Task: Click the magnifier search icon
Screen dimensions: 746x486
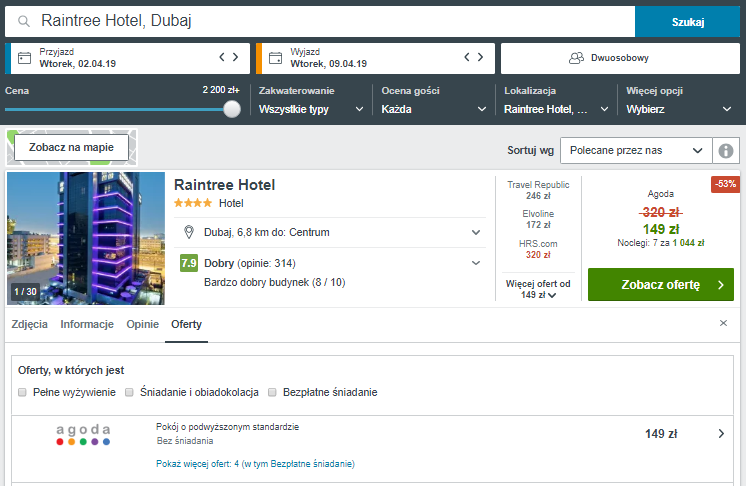Action: (x=24, y=21)
